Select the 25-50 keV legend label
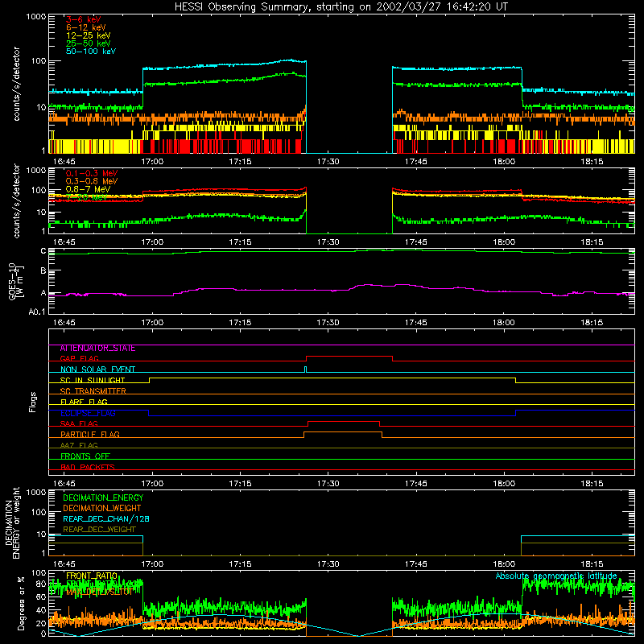Viewport: 644px width, 644px height. [x=89, y=43]
